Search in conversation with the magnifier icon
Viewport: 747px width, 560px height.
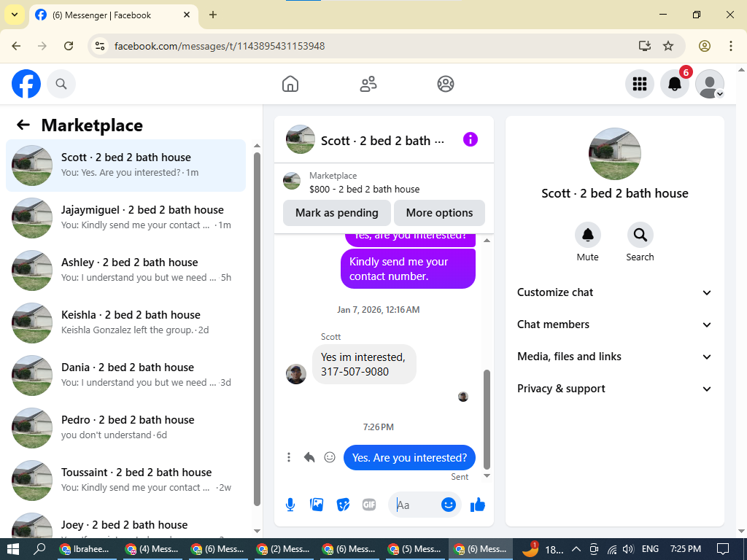point(640,235)
